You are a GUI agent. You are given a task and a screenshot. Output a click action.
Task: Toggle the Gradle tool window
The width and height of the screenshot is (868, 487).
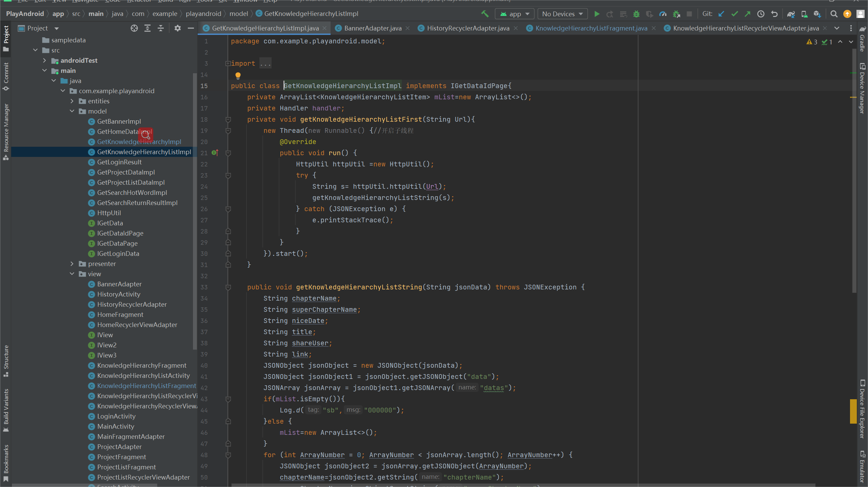click(x=862, y=38)
